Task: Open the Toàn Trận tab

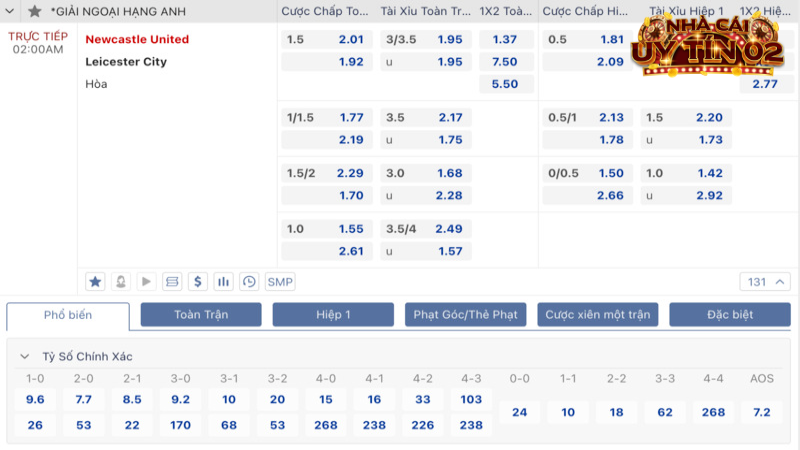Action: (x=201, y=315)
